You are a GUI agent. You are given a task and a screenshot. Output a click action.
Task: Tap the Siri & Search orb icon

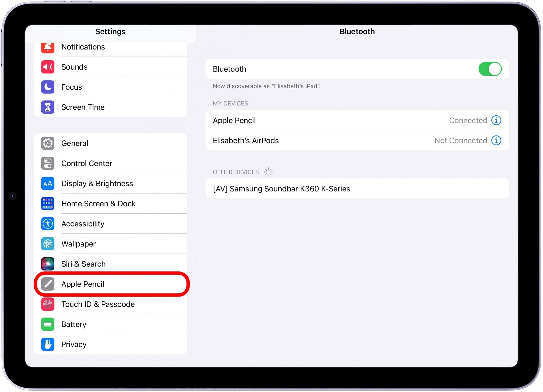click(x=48, y=264)
